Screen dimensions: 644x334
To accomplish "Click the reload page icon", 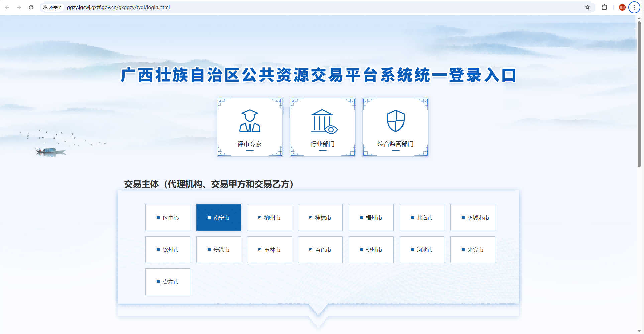I will 31,7.
